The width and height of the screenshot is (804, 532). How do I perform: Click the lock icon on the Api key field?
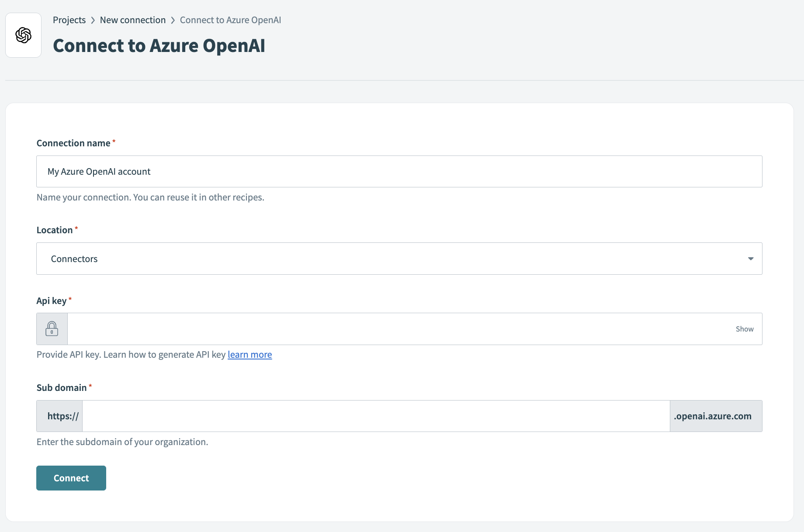52,328
